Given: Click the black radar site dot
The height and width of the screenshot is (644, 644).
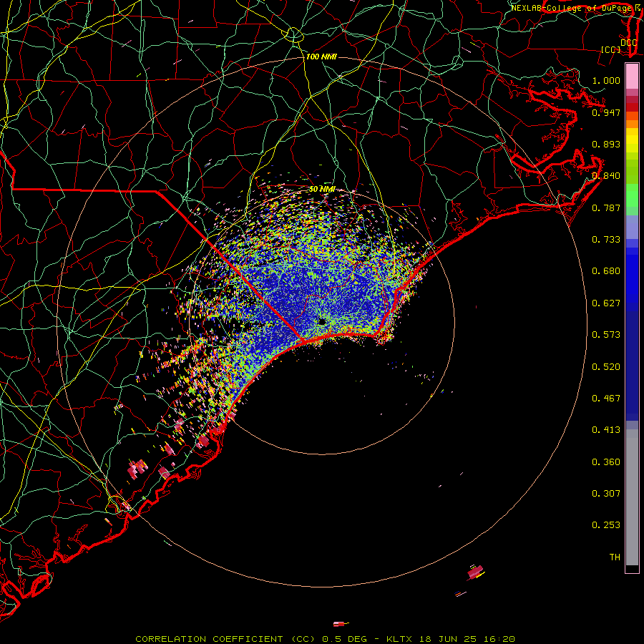Looking at the screenshot, I should click(321, 321).
